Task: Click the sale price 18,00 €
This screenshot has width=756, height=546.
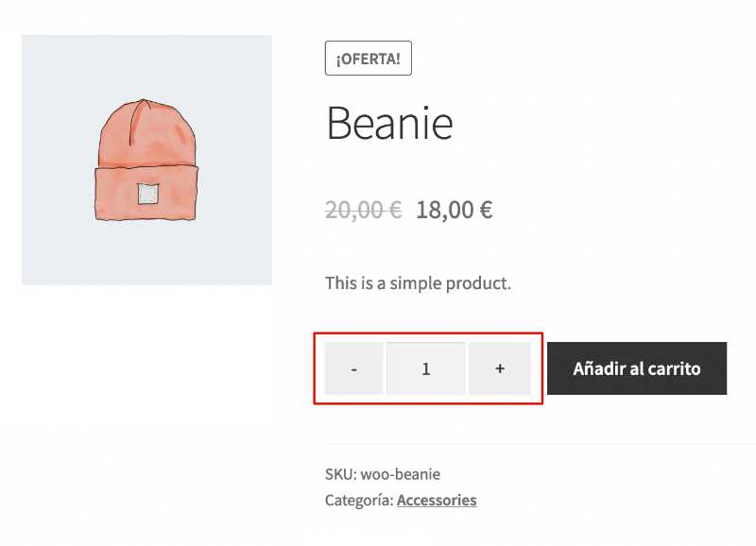Action: [455, 210]
